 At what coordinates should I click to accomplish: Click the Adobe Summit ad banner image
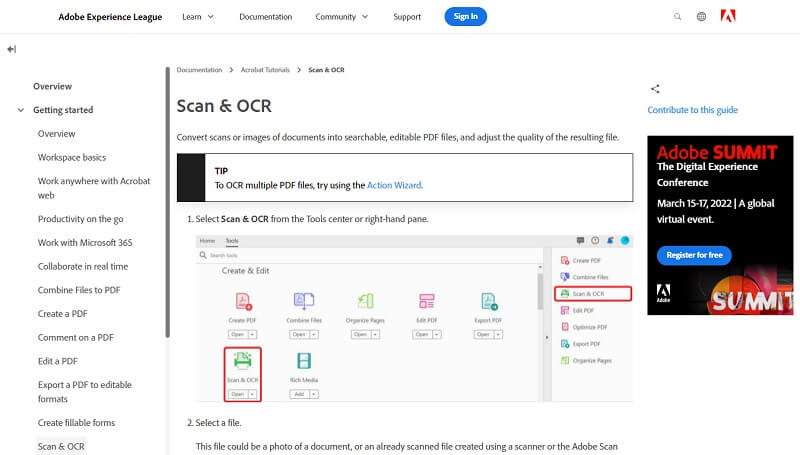(720, 225)
